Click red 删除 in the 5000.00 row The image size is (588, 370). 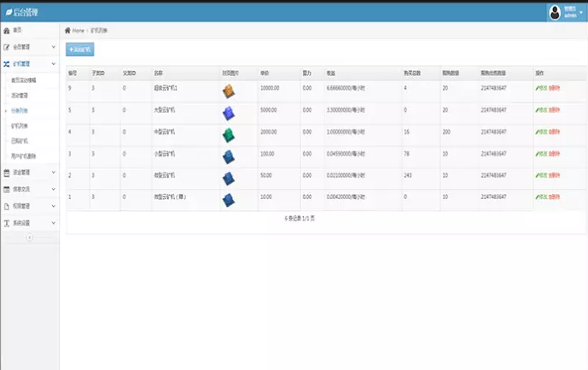(x=554, y=110)
